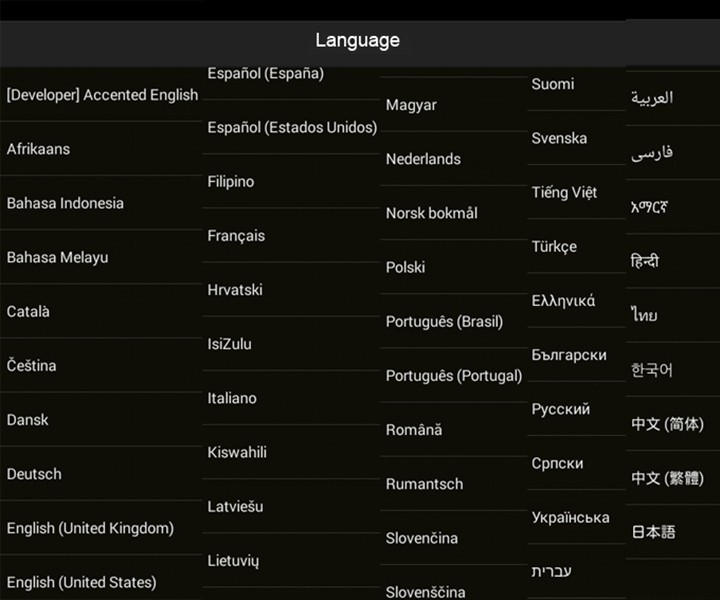Select Svenska language option
This screenshot has width=720, height=600.
point(559,138)
